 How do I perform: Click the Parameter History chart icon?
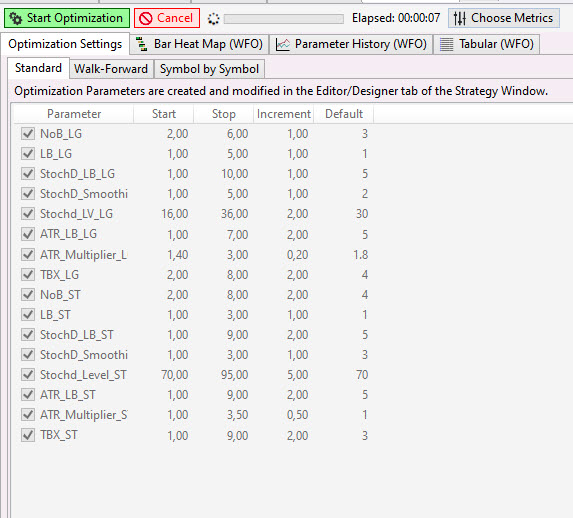coord(283,44)
